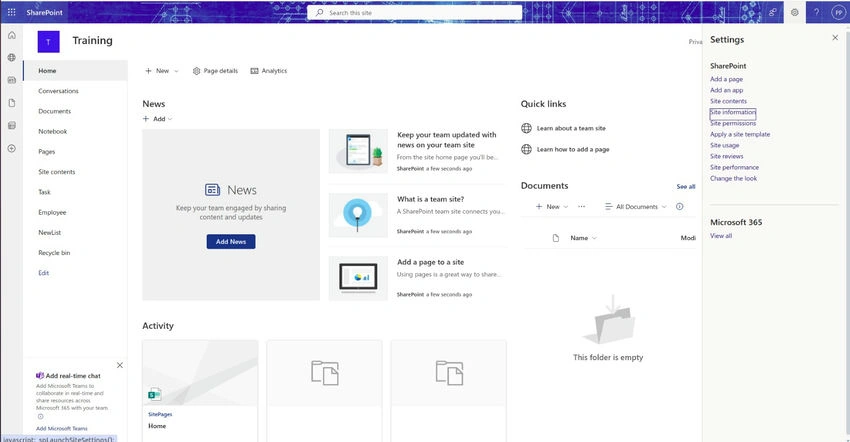Click Edit link in left navigation

43,273
